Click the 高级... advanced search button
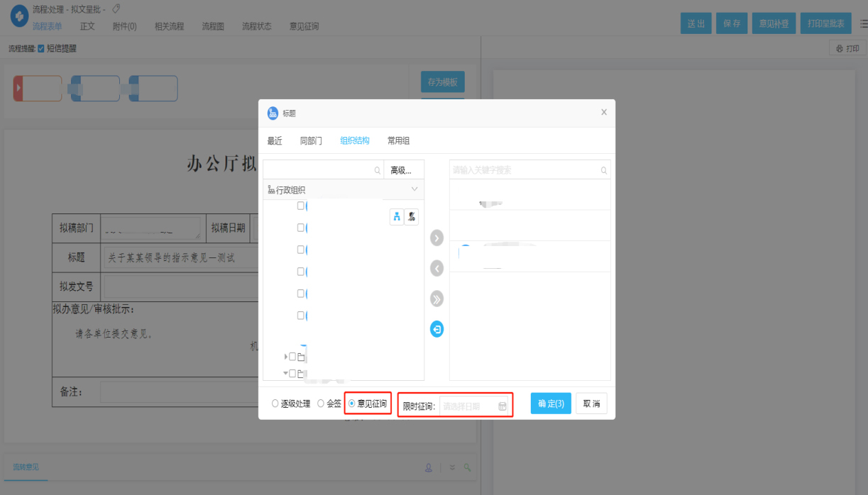 click(401, 170)
